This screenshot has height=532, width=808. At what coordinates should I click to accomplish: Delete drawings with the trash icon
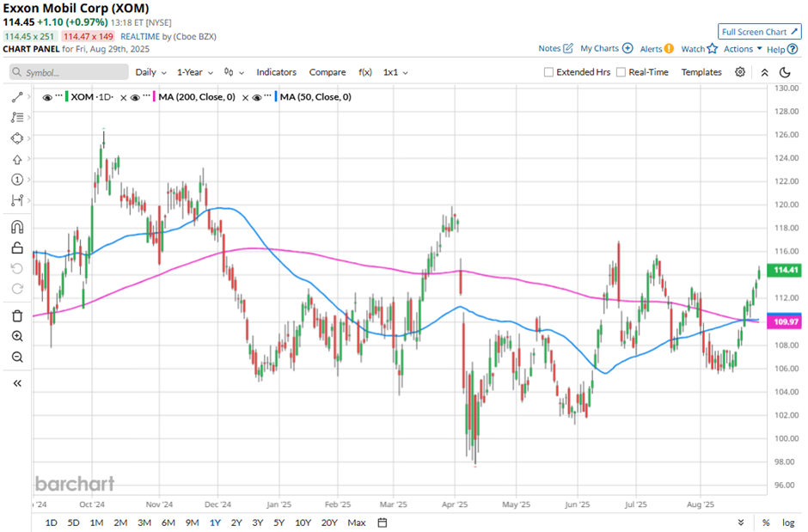pos(17,315)
